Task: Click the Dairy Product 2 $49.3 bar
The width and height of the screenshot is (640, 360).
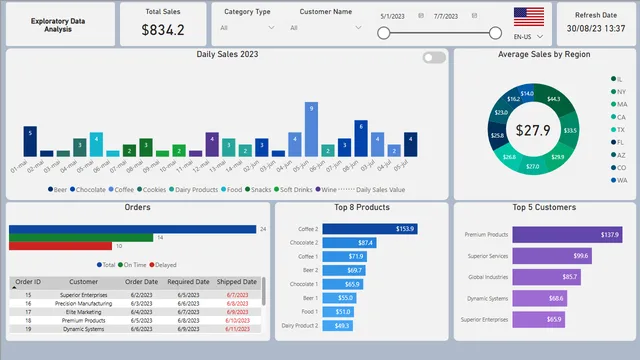Action: [x=338, y=326]
